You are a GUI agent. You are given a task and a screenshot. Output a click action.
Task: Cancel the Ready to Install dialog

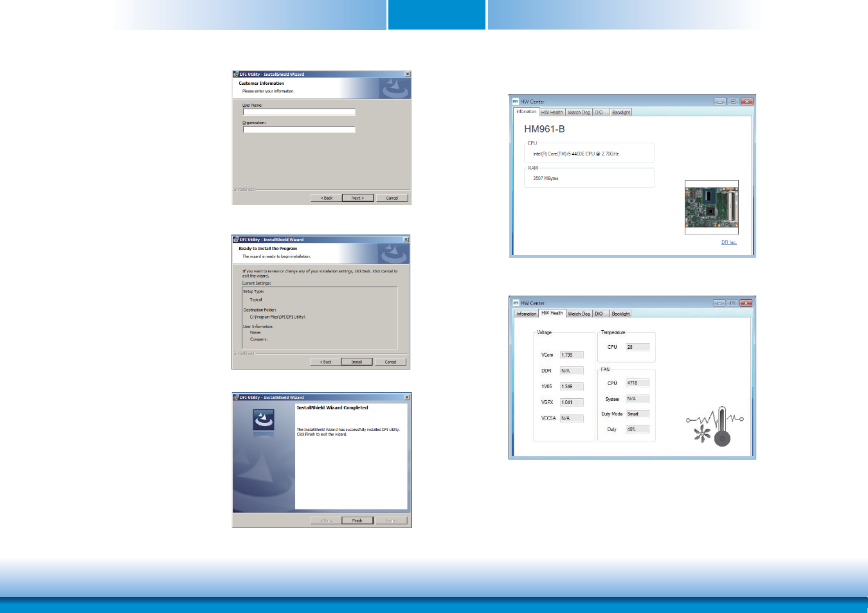point(391,362)
